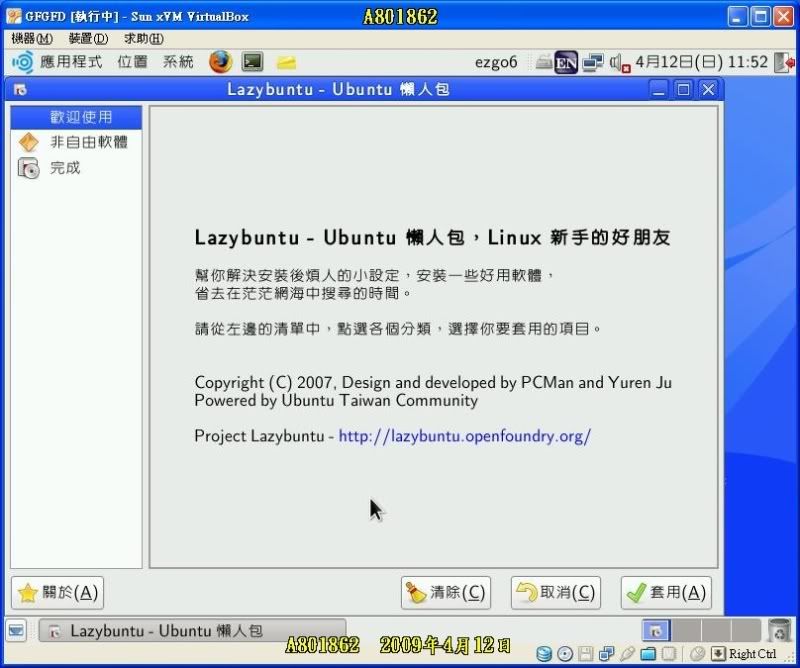This screenshot has width=800, height=668.
Task: Open the 位置 places menu
Action: click(x=133, y=62)
